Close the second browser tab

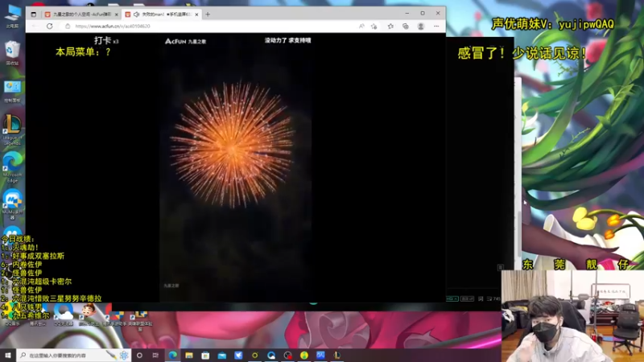(x=196, y=14)
